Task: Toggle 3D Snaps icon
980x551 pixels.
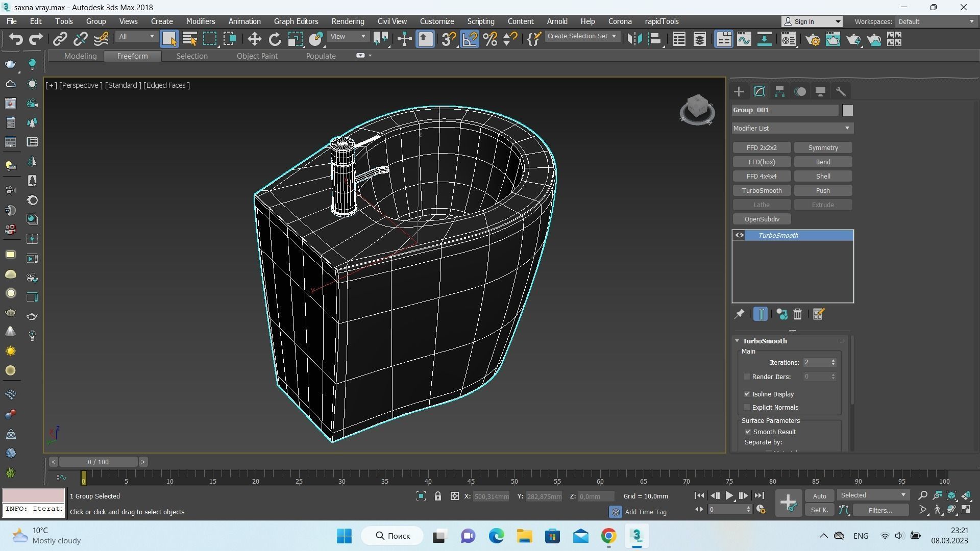Action: click(449, 39)
